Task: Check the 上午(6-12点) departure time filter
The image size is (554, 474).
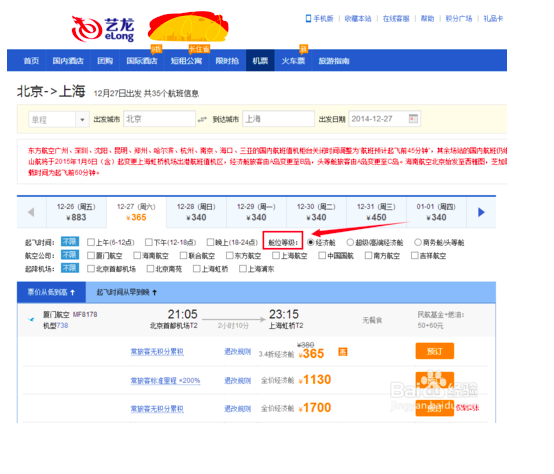Action: pyautogui.click(x=91, y=242)
